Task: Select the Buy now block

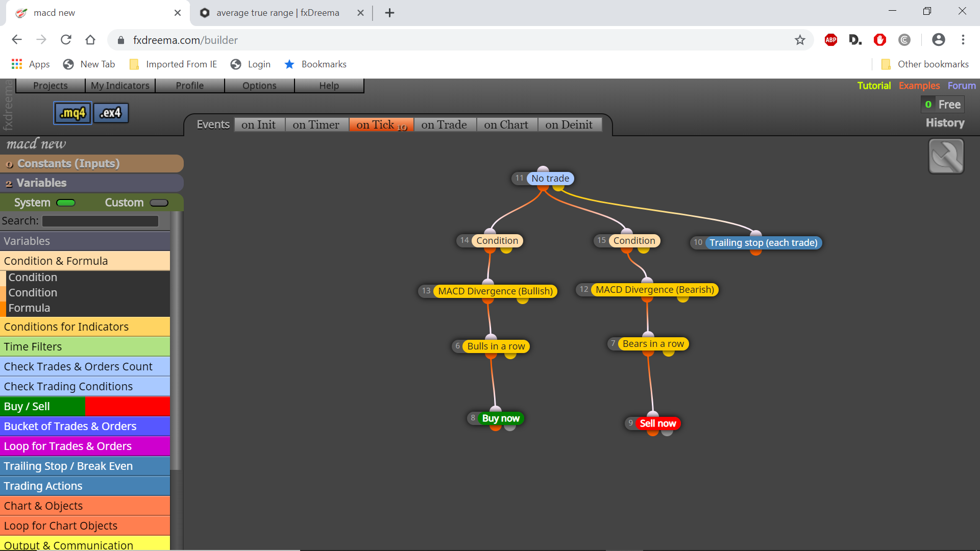Action: coord(501,418)
